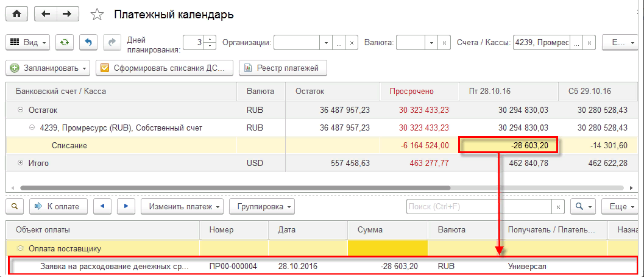Image resolution: width=644 pixels, height=277 pixels.
Task: Go back with the left arrow
Action: (46, 13)
